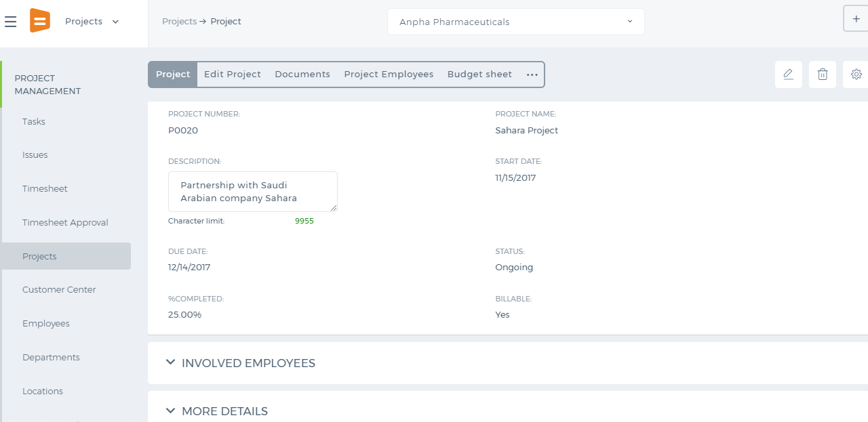Screen dimensions: 868x422
Task: Click the plus add button
Action: click(856, 19)
